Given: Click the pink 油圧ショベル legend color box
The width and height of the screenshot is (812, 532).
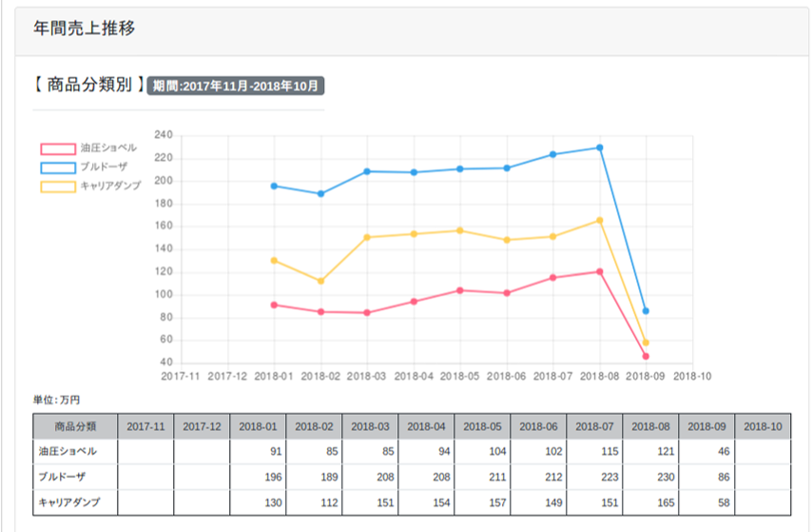Looking at the screenshot, I should (58, 148).
